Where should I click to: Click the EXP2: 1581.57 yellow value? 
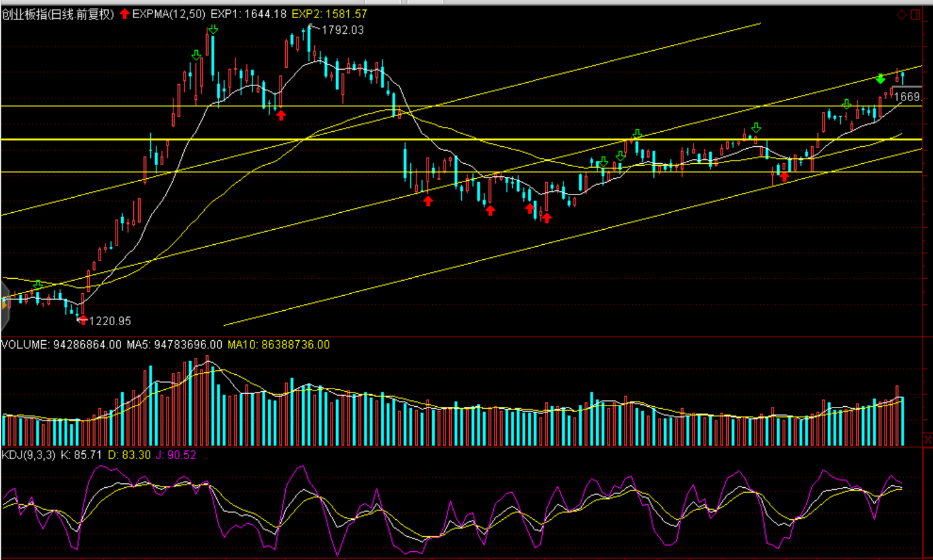point(329,14)
